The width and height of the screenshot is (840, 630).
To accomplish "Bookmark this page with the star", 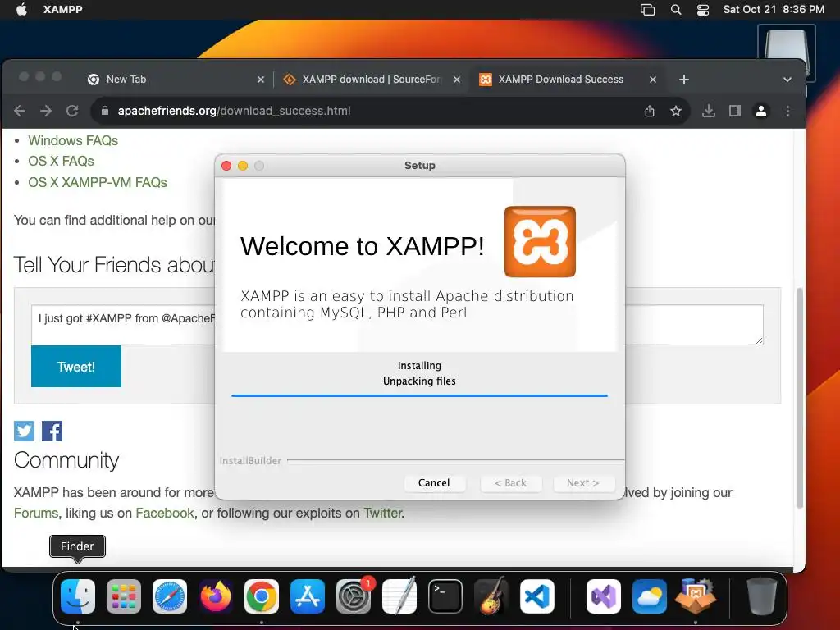I will click(x=676, y=111).
